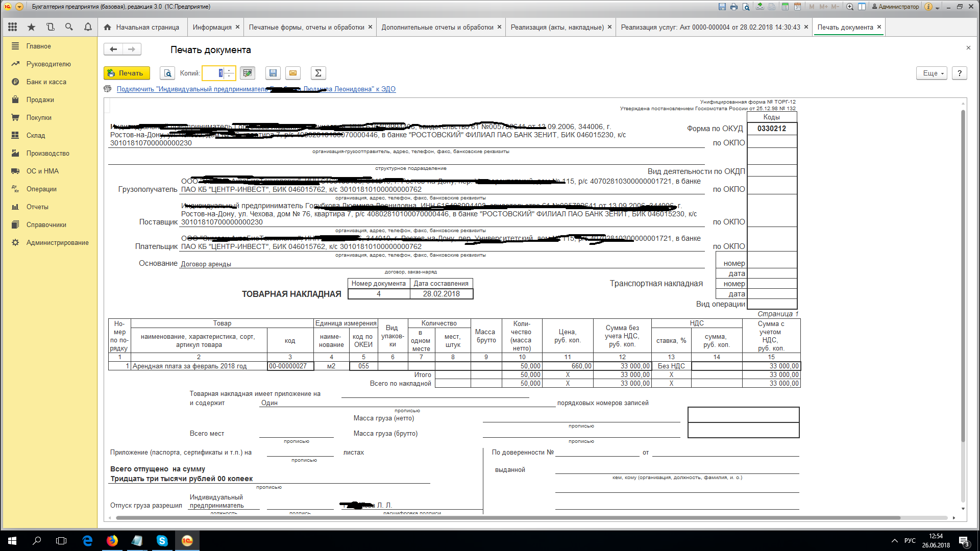The width and height of the screenshot is (980, 551).
Task: Send document by email envelope icon
Action: click(x=293, y=73)
